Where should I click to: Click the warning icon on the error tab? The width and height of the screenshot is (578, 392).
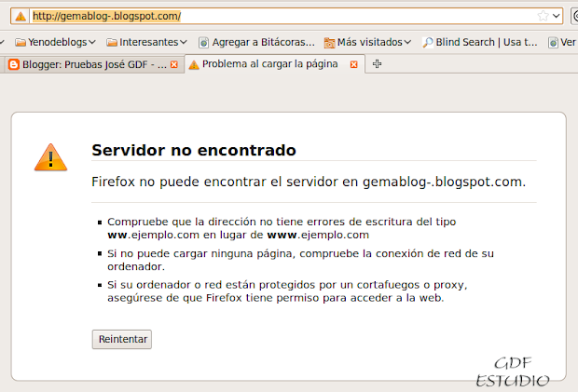194,65
